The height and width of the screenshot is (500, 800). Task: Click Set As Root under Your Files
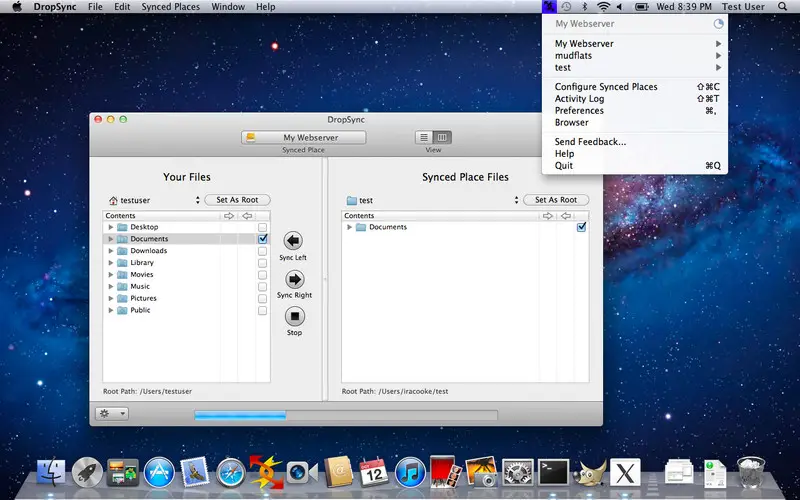(237, 200)
